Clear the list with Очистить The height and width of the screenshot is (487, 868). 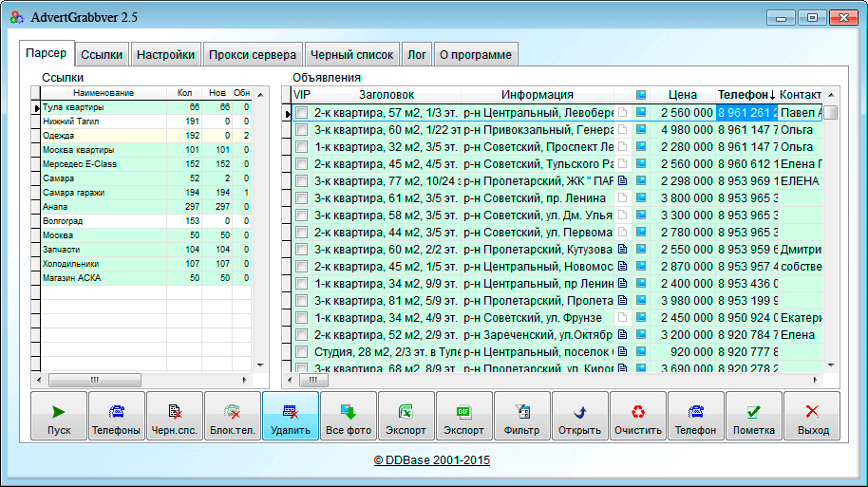click(x=638, y=416)
